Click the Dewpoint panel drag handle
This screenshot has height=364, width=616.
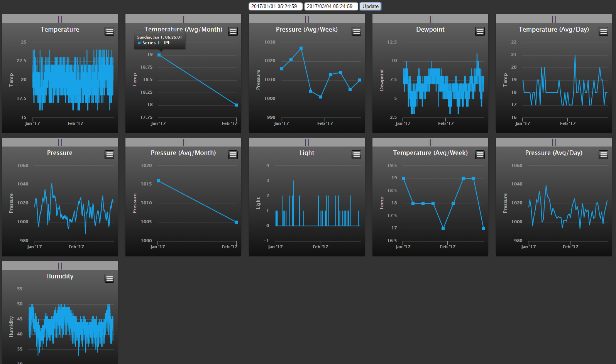(430, 19)
